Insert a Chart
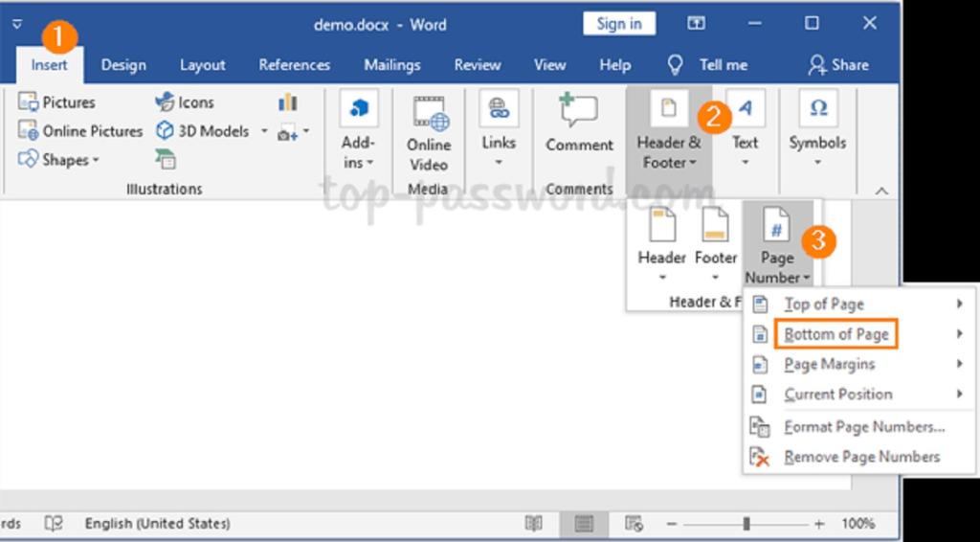Image resolution: width=980 pixels, height=542 pixels. point(287,102)
